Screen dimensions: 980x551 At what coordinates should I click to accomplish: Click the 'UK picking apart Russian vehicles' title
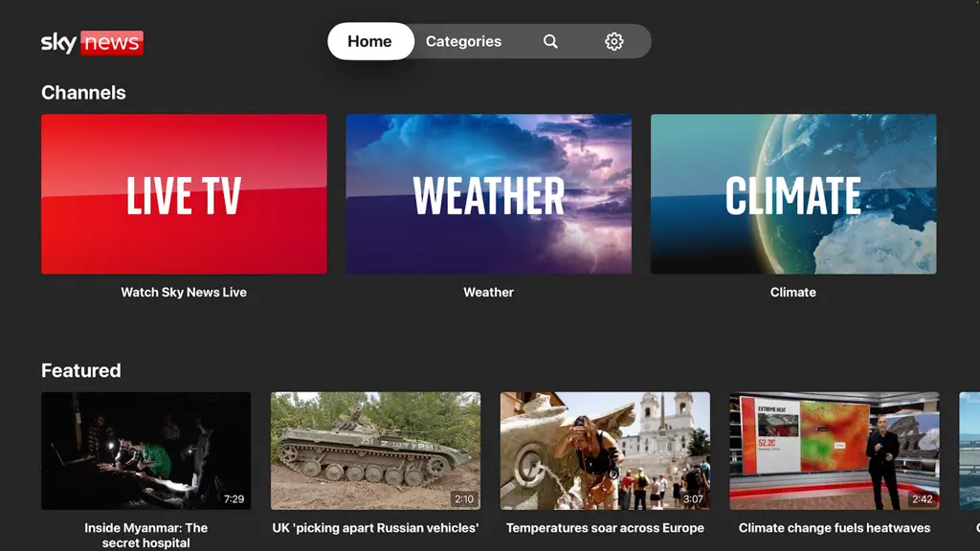pos(375,528)
